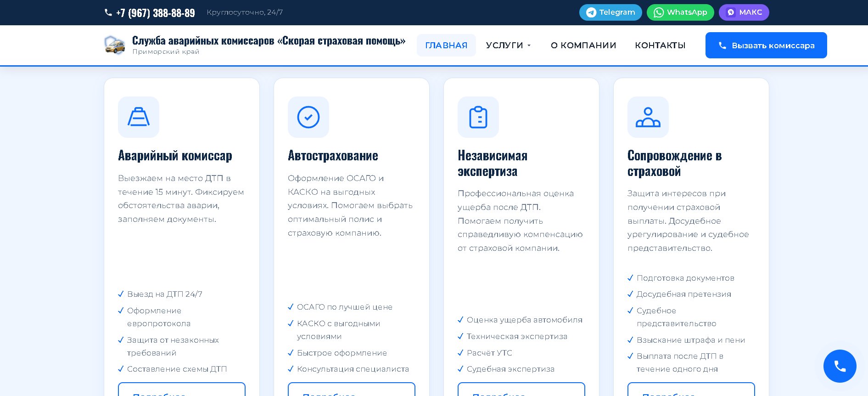Click the Аварийный комиссар heading
This screenshot has height=396, width=868.
(175, 156)
